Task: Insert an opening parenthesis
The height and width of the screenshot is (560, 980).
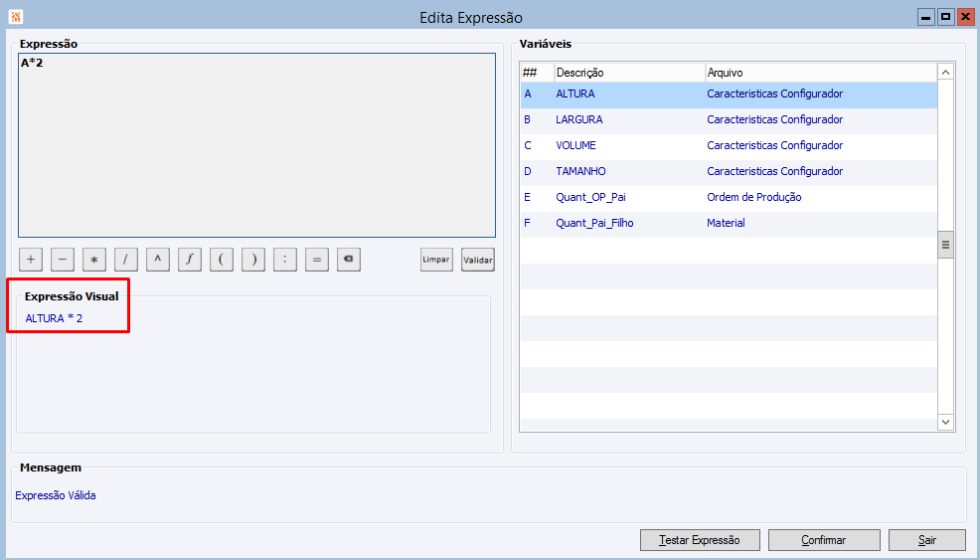Action: [222, 259]
